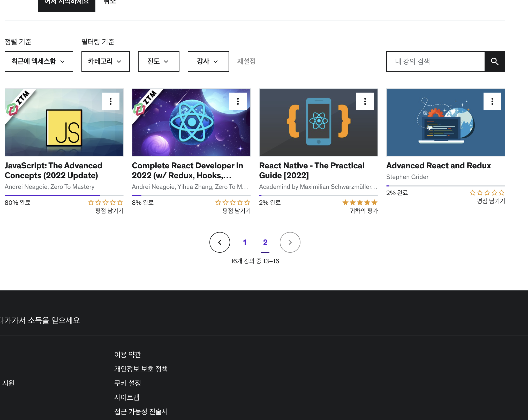Click the 8% 완료 label

143,202
